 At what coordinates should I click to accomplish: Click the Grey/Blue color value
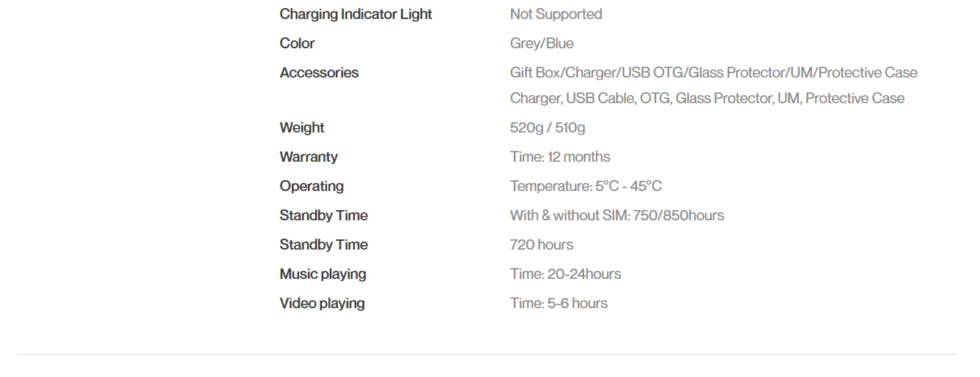tap(542, 43)
